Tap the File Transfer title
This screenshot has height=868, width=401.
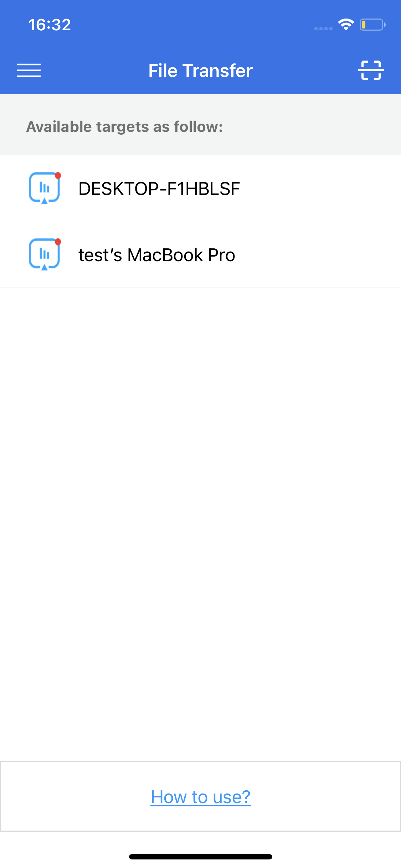pyautogui.click(x=201, y=71)
